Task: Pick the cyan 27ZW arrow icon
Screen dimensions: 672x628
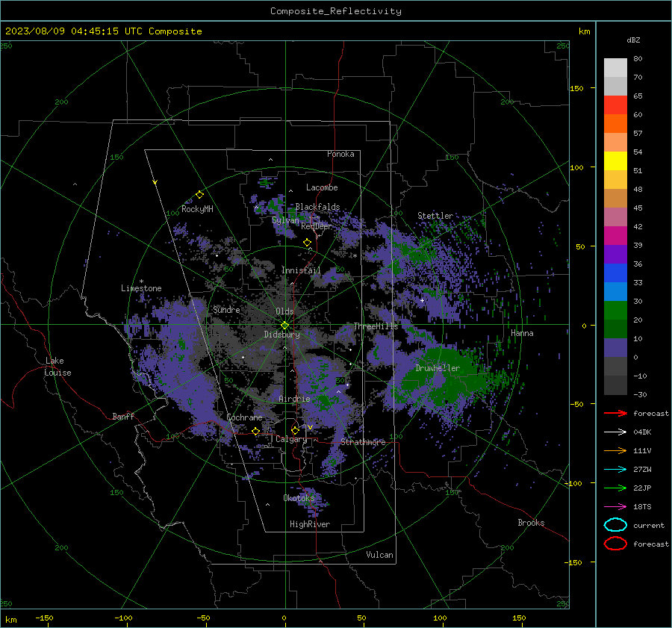Action: point(615,470)
